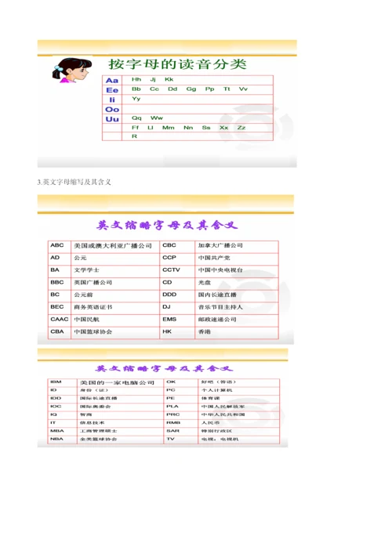Click the upper purple title '英文缩略字母及其含义'

pos(167,225)
